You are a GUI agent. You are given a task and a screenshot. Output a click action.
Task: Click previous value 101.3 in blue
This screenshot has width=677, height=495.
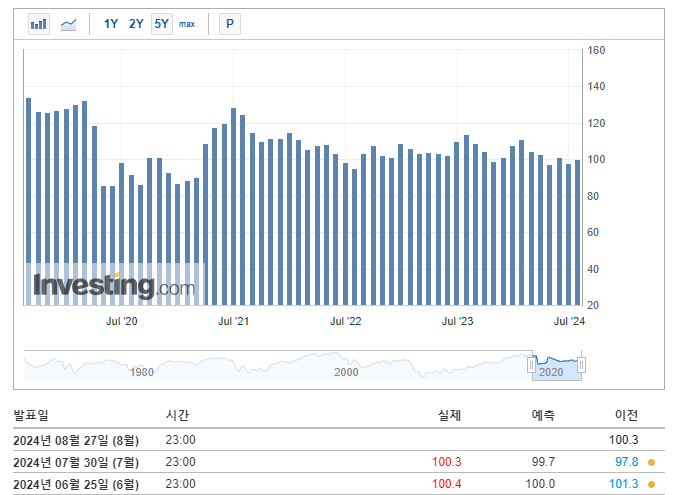coord(623,484)
